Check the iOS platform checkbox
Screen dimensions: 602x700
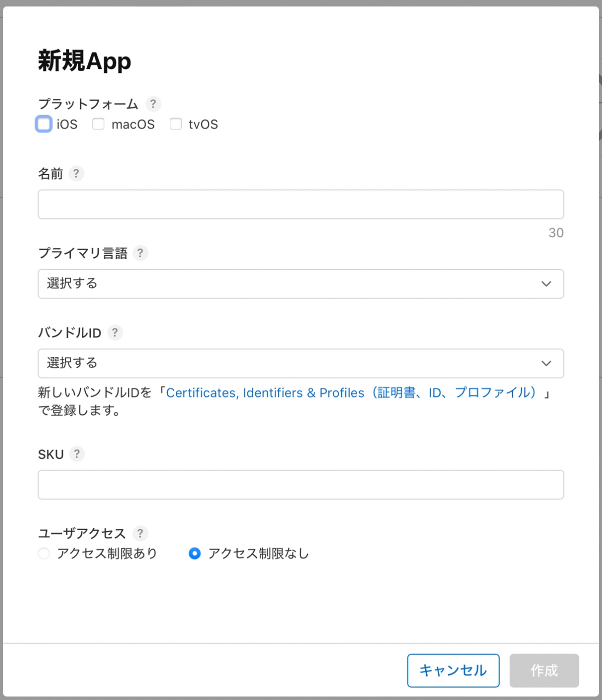click(x=44, y=124)
